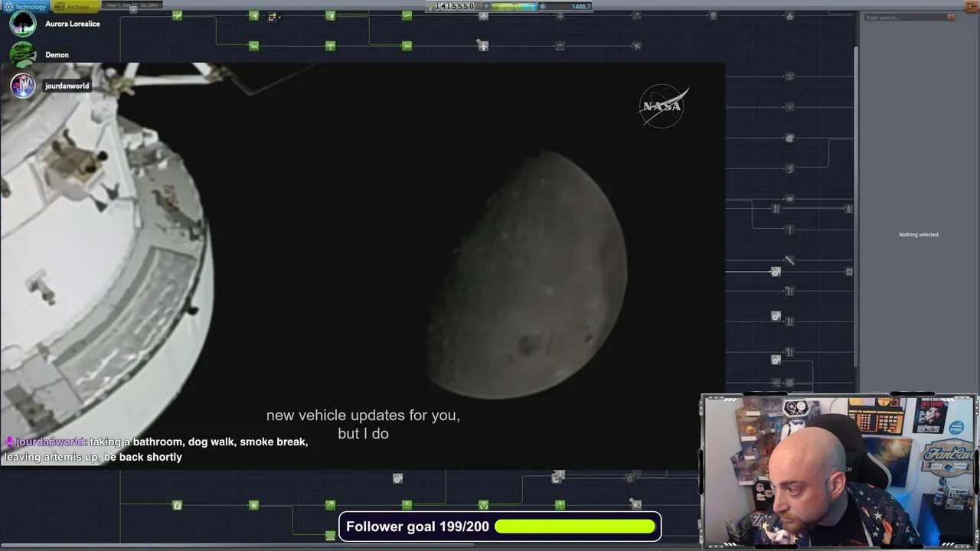The width and height of the screenshot is (980, 551).
Task: Click the Demon user avatar
Action: [23, 55]
